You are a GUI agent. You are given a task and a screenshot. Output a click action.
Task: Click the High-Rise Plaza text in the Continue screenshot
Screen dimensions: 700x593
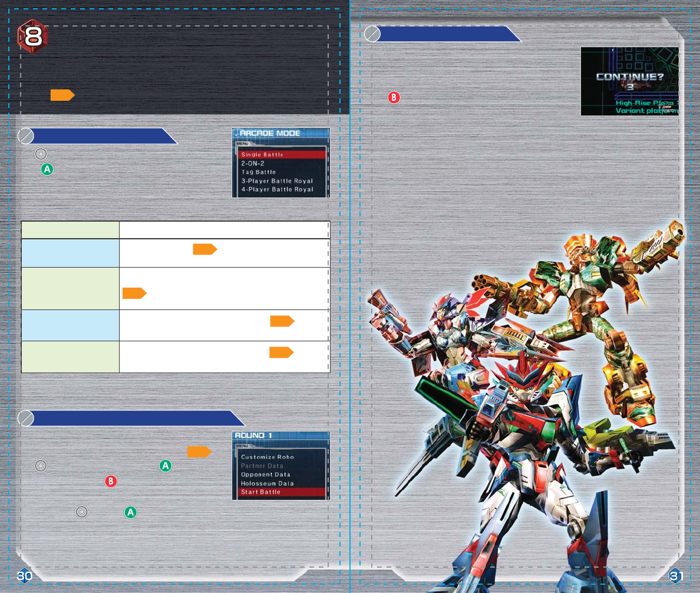coord(645,103)
